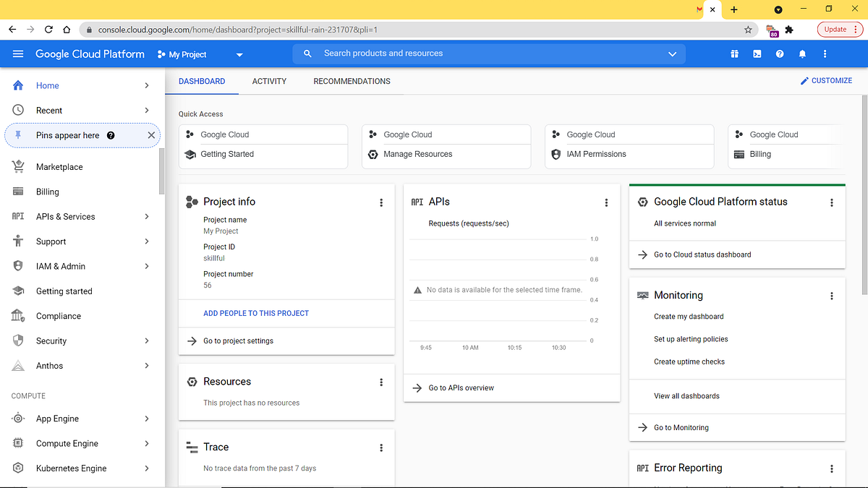Open Resources card three-dot menu

[x=381, y=382]
